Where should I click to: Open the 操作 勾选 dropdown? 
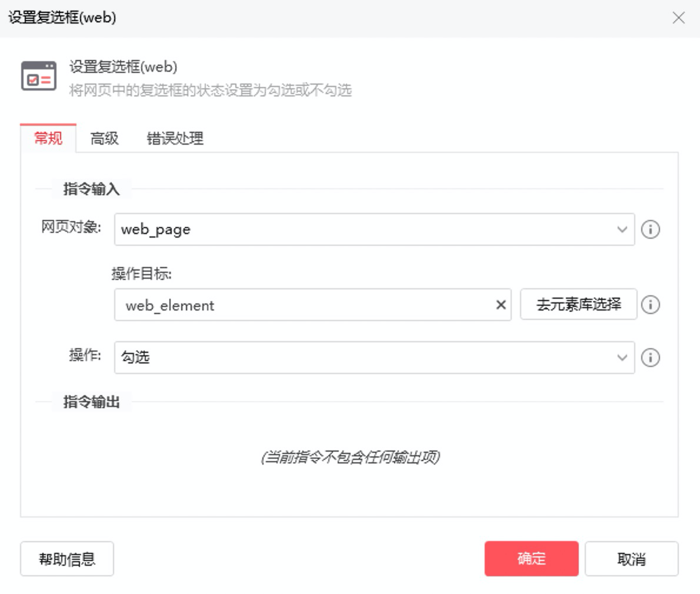374,358
